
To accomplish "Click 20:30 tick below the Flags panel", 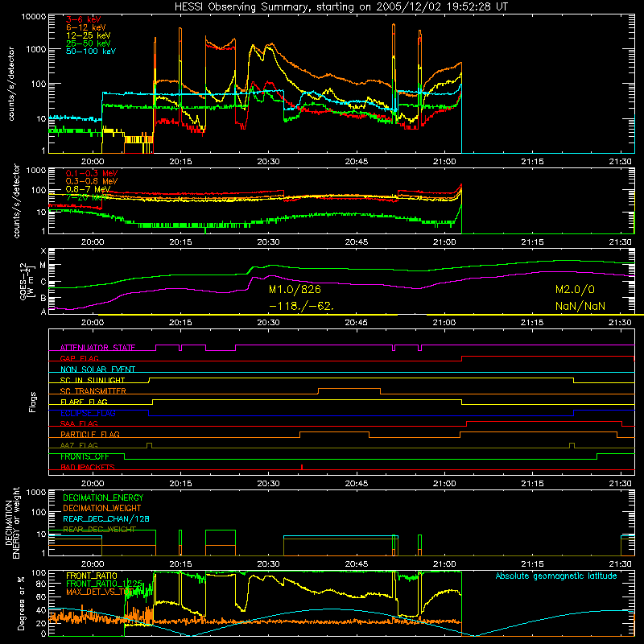I will 269,484.
